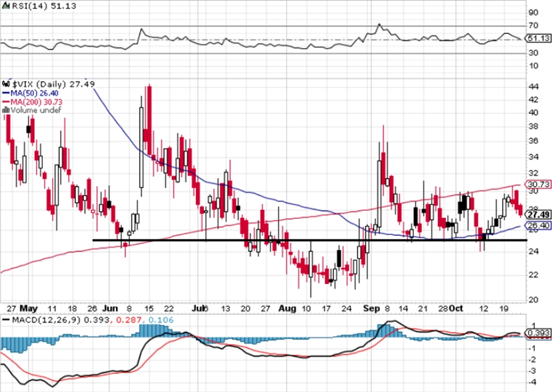Select the MA(50) 26.40 legend entry
The height and width of the screenshot is (392, 552).
click(x=30, y=93)
